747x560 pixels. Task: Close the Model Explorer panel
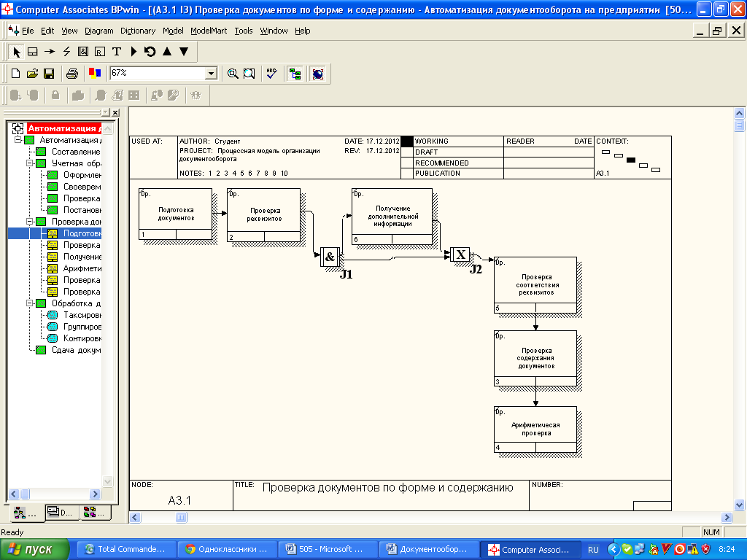pyautogui.click(x=115, y=112)
